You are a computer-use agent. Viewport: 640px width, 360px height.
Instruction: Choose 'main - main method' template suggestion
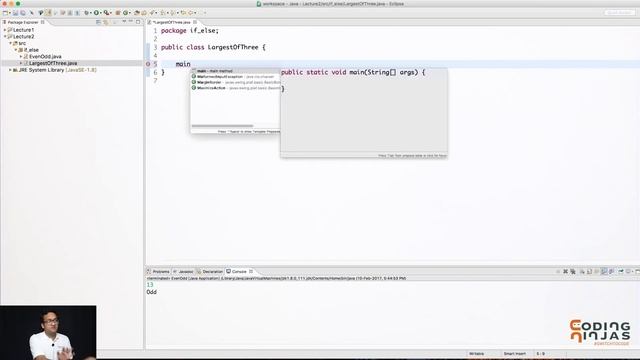click(x=236, y=71)
